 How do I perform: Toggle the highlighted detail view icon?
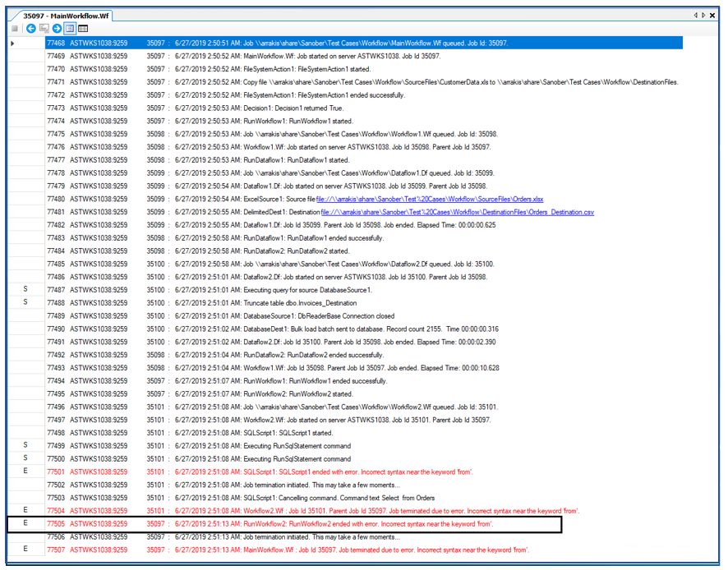[70, 28]
